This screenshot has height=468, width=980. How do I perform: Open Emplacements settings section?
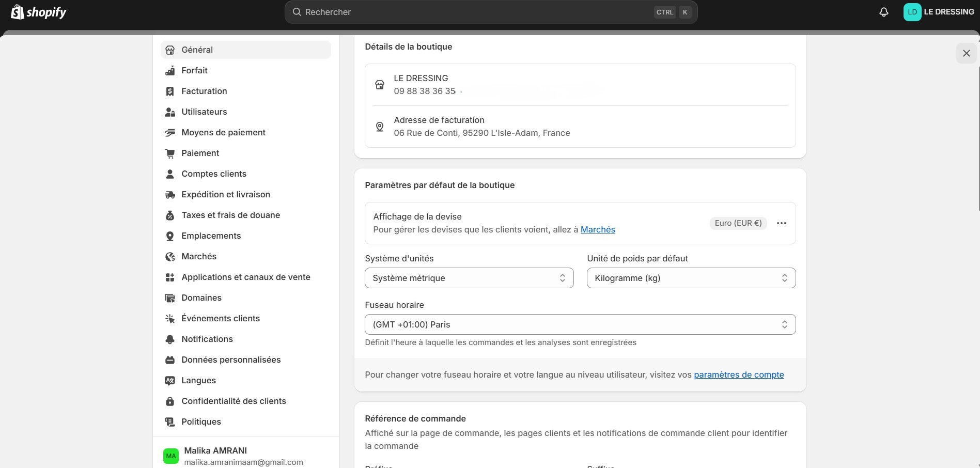point(246,236)
